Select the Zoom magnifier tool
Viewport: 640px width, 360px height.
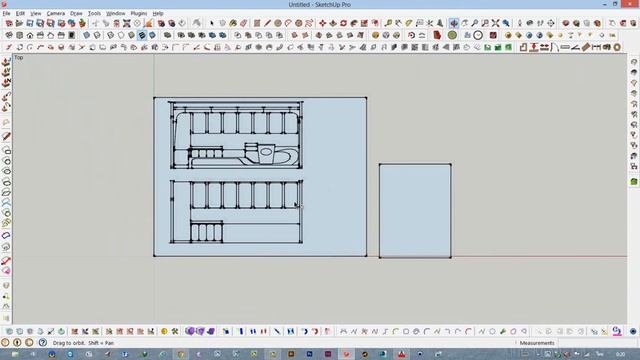[x=475, y=23]
